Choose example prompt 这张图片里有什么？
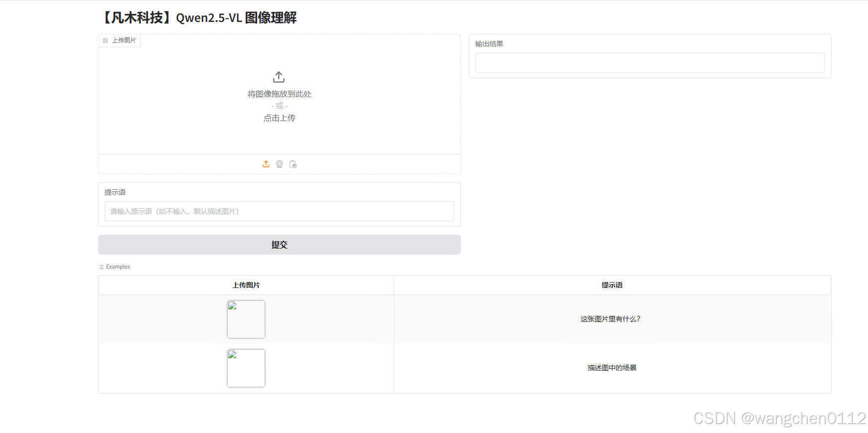This screenshot has height=433, width=868. tap(611, 319)
